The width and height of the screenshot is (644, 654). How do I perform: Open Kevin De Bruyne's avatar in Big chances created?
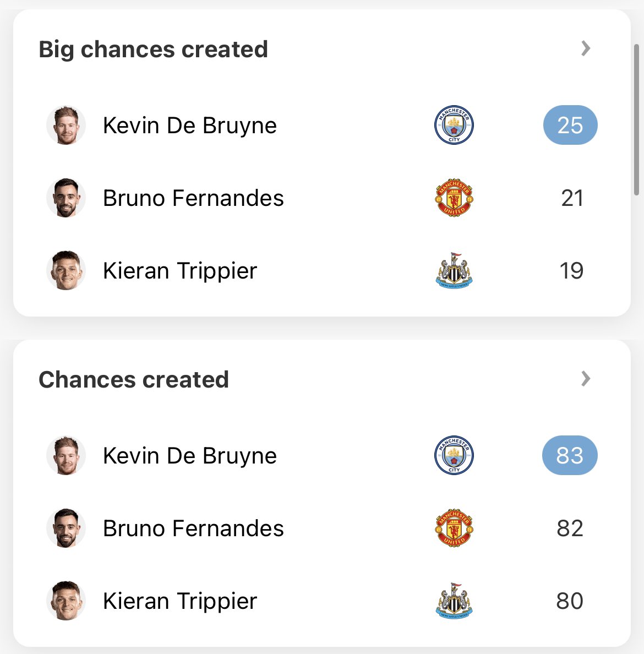pos(66,125)
